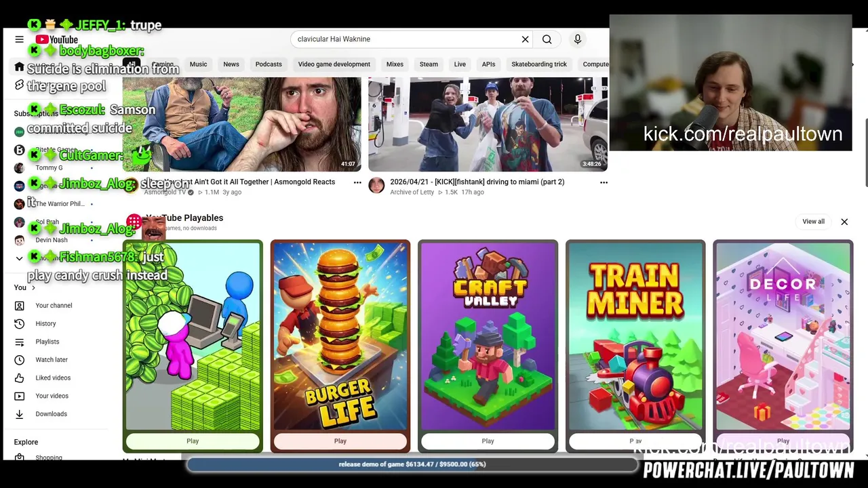Select the Live filter chip
This screenshot has width=868, height=488.
tap(460, 64)
